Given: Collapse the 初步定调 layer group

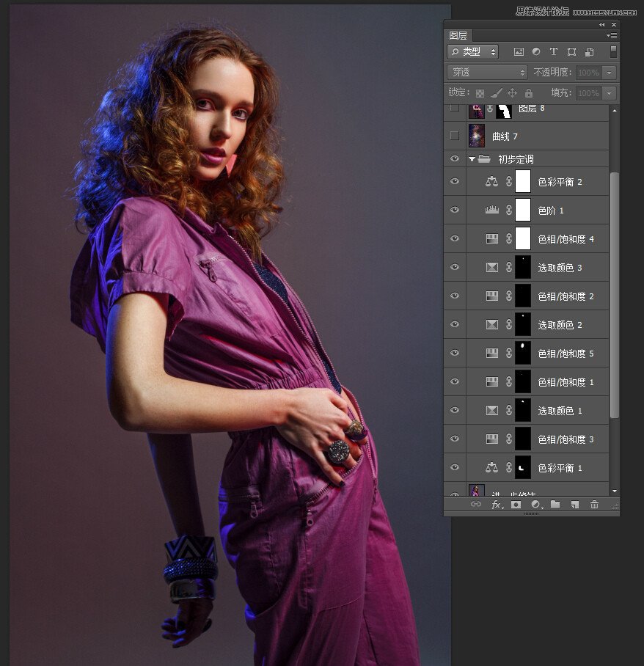Looking at the screenshot, I should [x=472, y=159].
